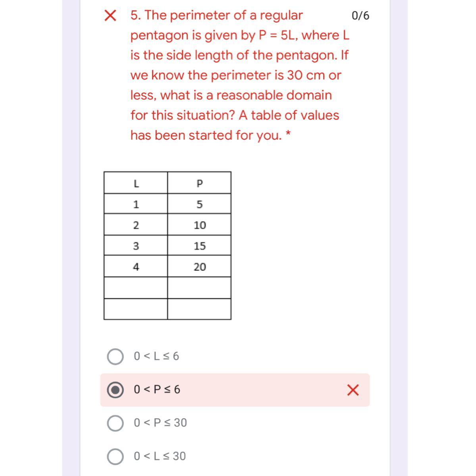The width and height of the screenshot is (476, 476).
Task: Click the selected 0 < P ≤ 6 radio button
Action: (115, 390)
